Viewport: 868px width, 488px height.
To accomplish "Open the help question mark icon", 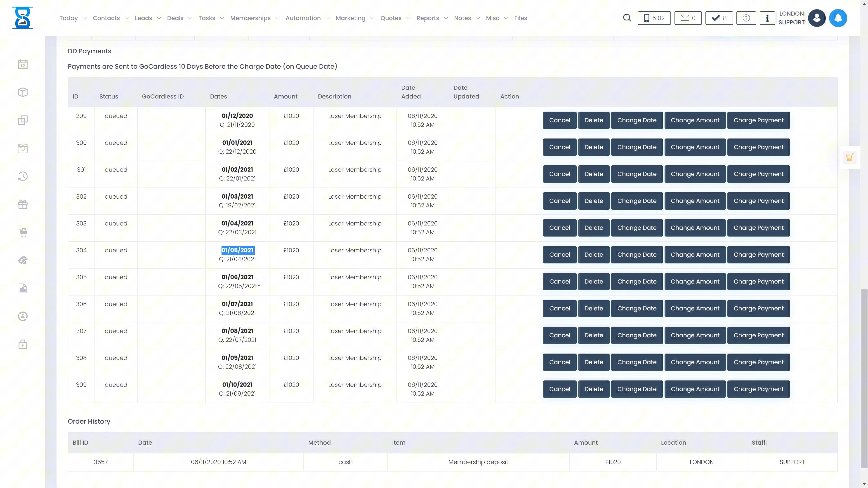I will click(x=746, y=18).
